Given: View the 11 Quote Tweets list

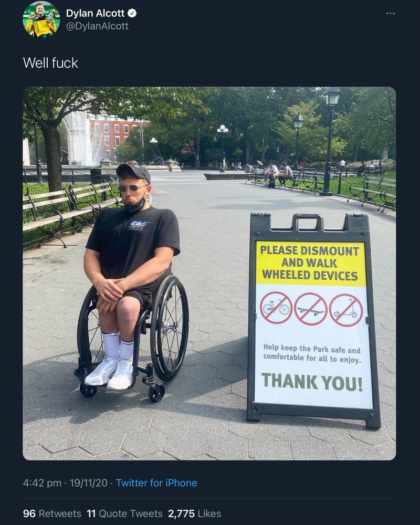Looking at the screenshot, I should (124, 513).
